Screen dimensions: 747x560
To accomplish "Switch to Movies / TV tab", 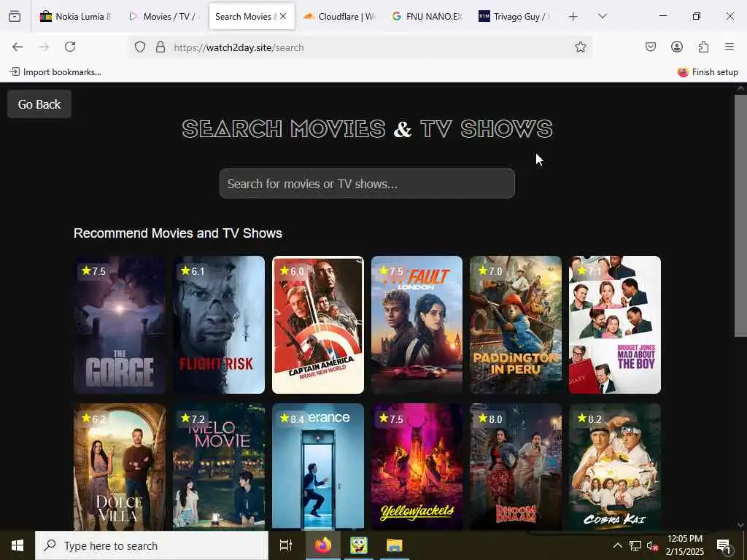I will coord(164,17).
